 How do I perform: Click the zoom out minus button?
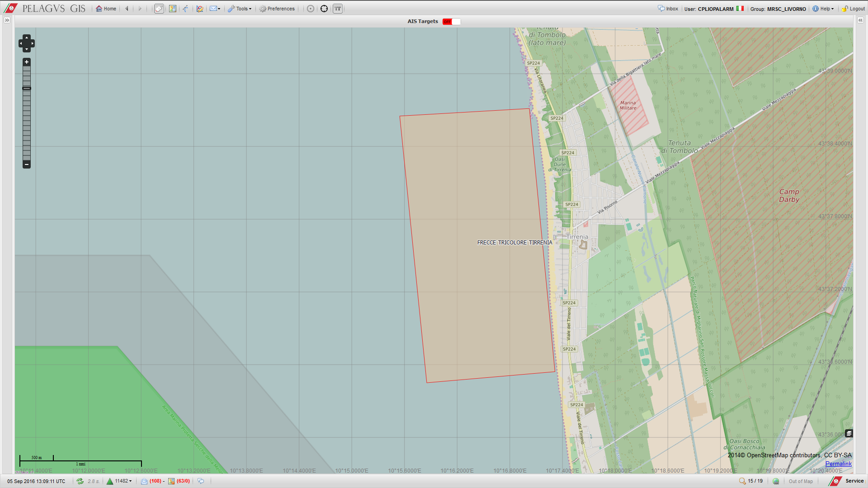point(27,164)
